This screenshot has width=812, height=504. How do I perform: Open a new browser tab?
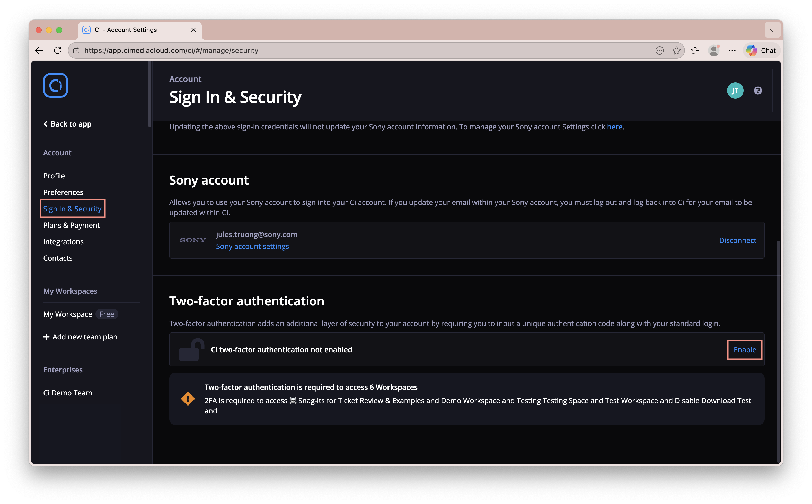[212, 30]
